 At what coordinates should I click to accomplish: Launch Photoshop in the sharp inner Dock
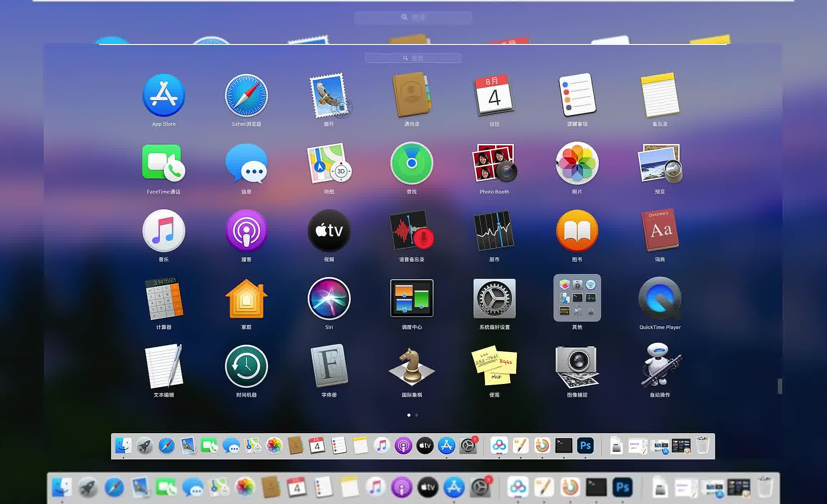click(x=585, y=446)
